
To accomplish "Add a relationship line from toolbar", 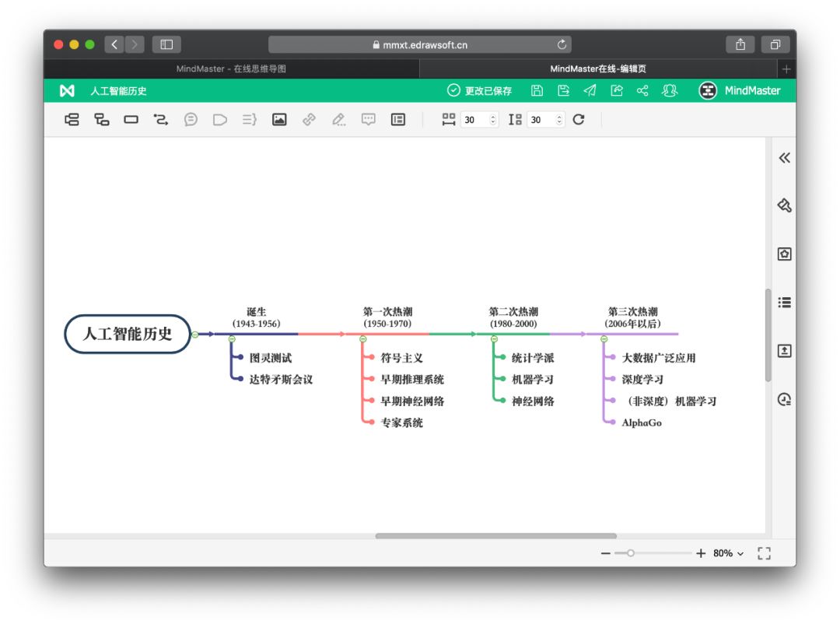I will pos(161,120).
